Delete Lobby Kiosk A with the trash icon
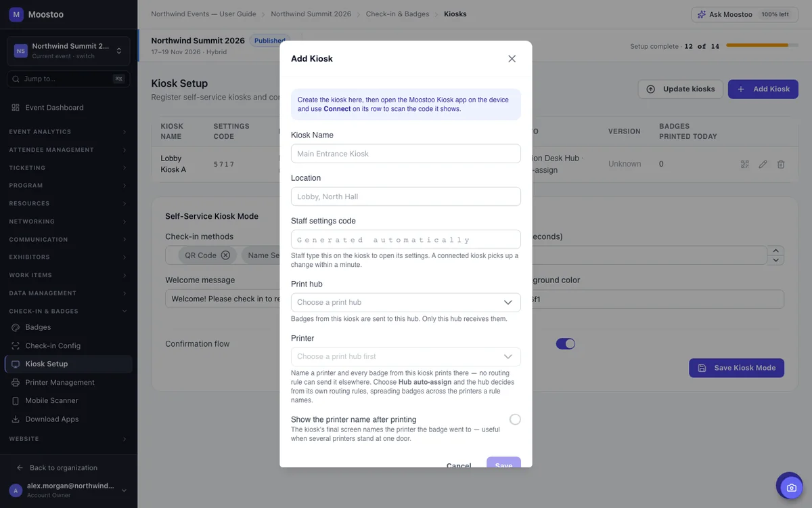The height and width of the screenshot is (508, 812). point(781,164)
